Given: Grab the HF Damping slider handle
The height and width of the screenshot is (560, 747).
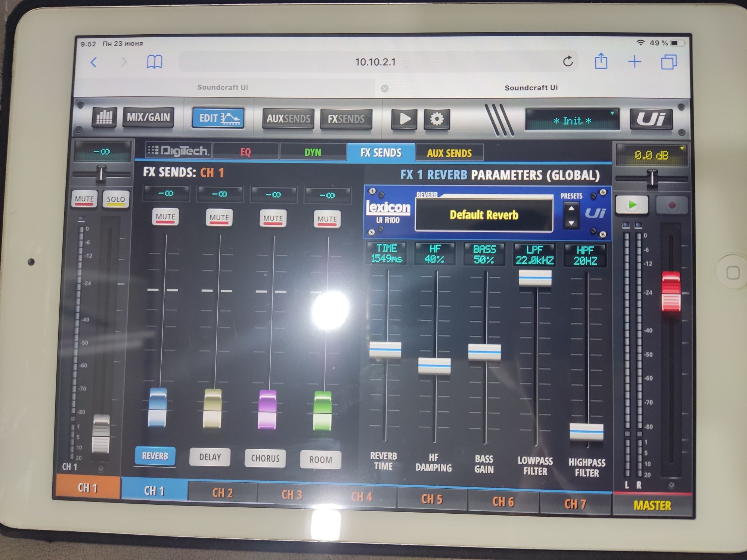Looking at the screenshot, I should [434, 366].
